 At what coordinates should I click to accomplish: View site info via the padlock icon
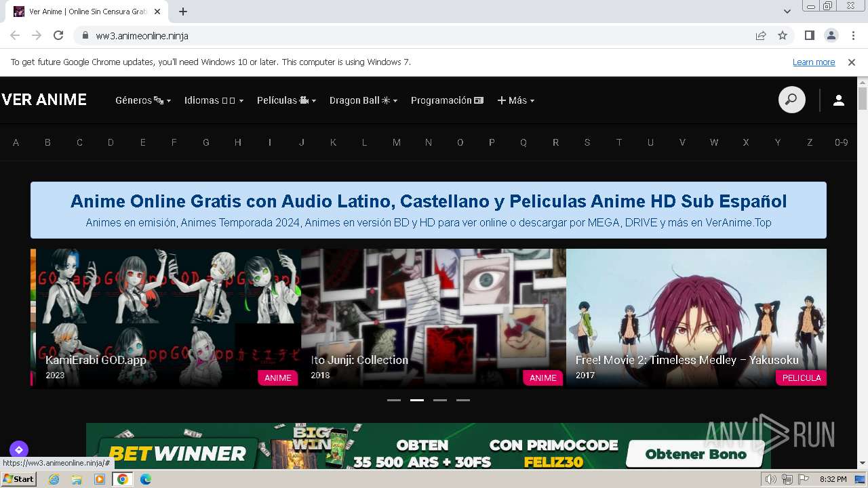click(85, 35)
